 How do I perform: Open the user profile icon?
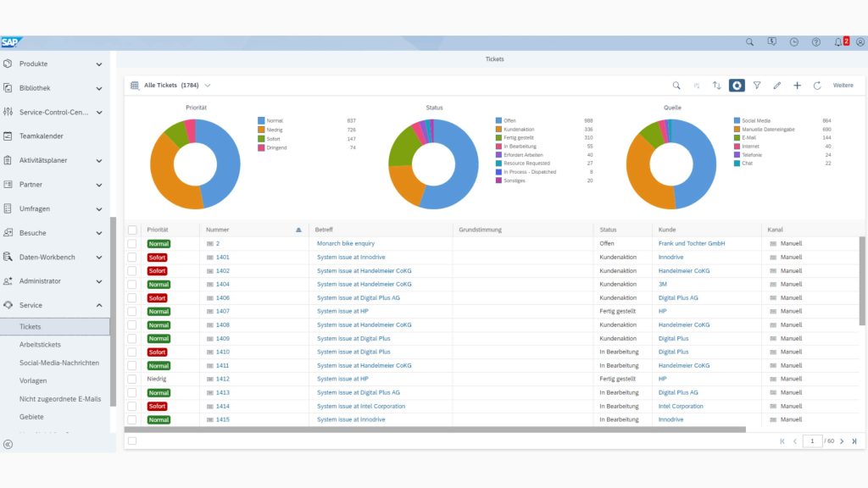tap(860, 42)
